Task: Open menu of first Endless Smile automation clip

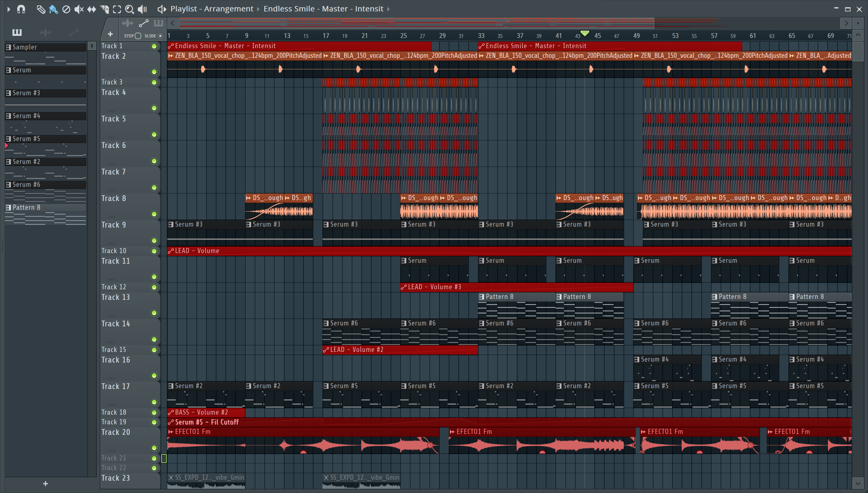Action: pos(171,46)
